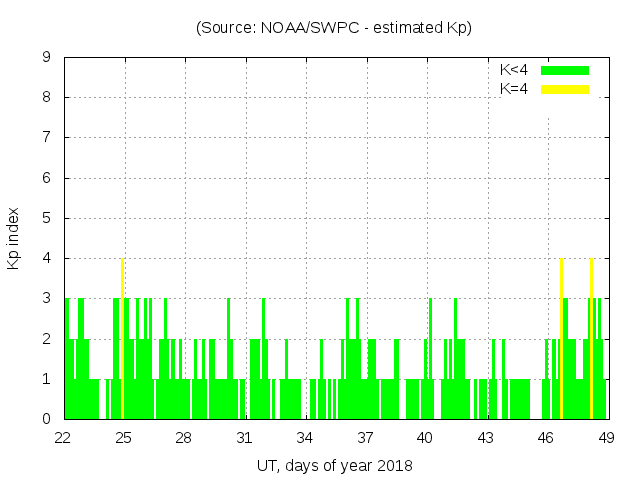Select the K<4 legend label text
The height and width of the screenshot is (480, 640).
point(514,70)
